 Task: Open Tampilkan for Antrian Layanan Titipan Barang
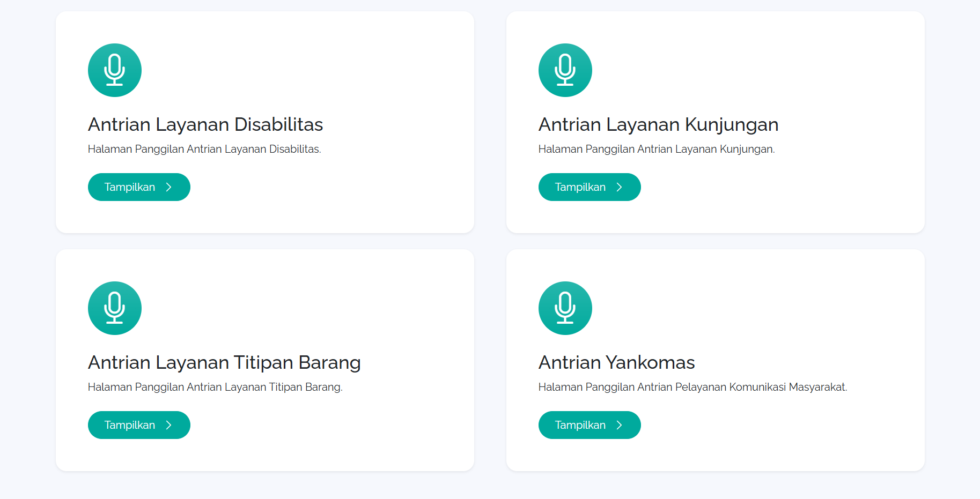coord(139,425)
